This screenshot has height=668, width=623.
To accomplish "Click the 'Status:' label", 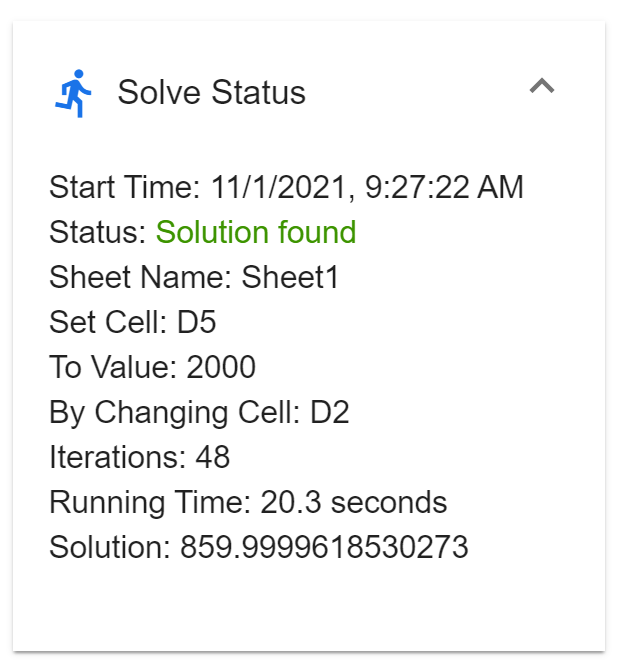I will pos(98,233).
